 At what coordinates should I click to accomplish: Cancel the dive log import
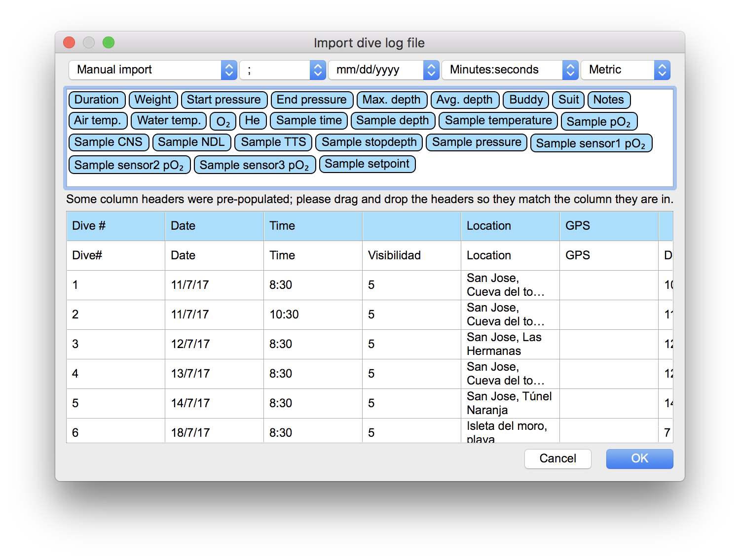(x=557, y=458)
